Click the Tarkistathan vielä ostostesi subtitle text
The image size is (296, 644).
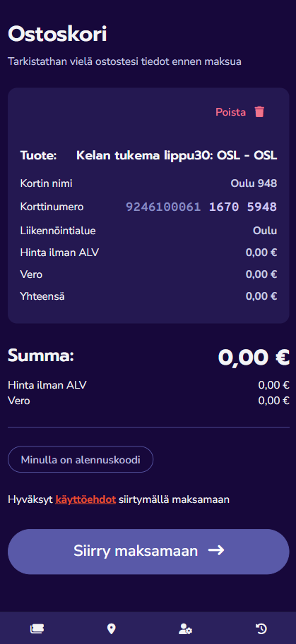[124, 61]
